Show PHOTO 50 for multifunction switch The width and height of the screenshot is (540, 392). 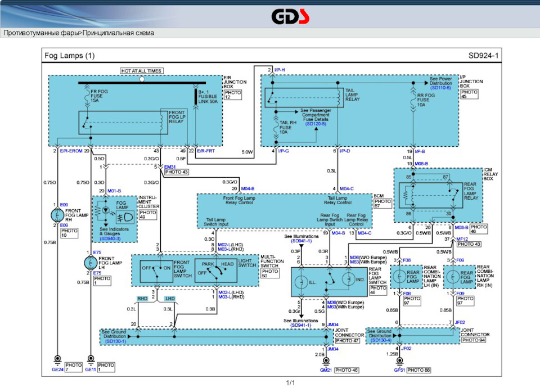(x=270, y=274)
